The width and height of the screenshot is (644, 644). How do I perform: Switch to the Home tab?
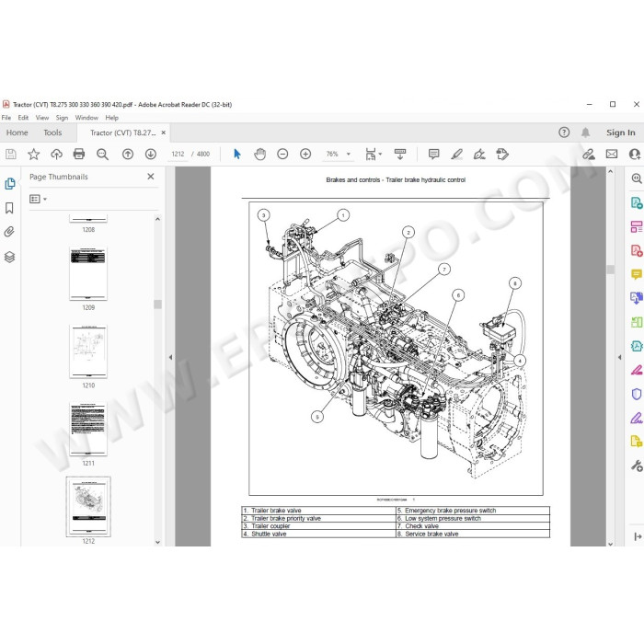(17, 132)
